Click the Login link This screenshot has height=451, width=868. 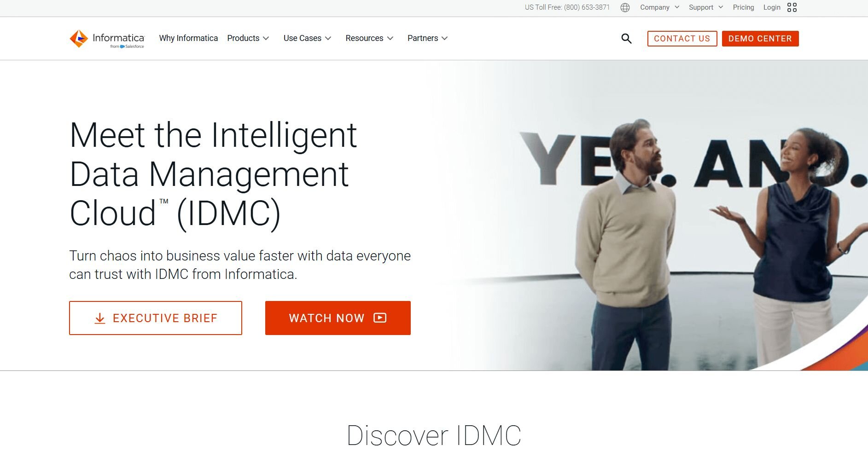(772, 7)
